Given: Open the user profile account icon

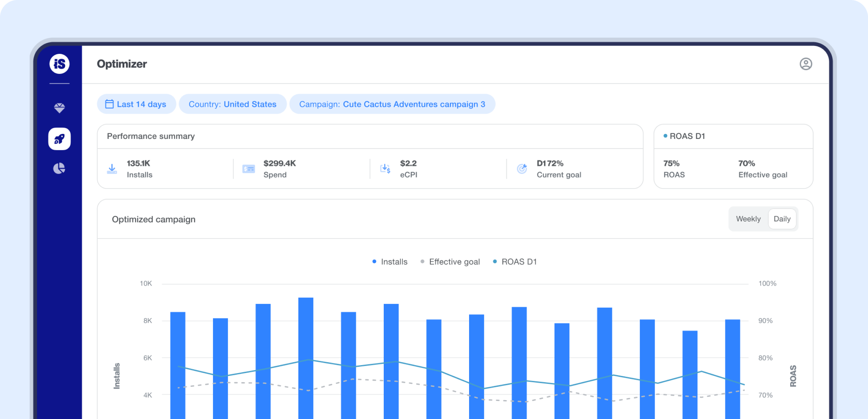Looking at the screenshot, I should [806, 64].
